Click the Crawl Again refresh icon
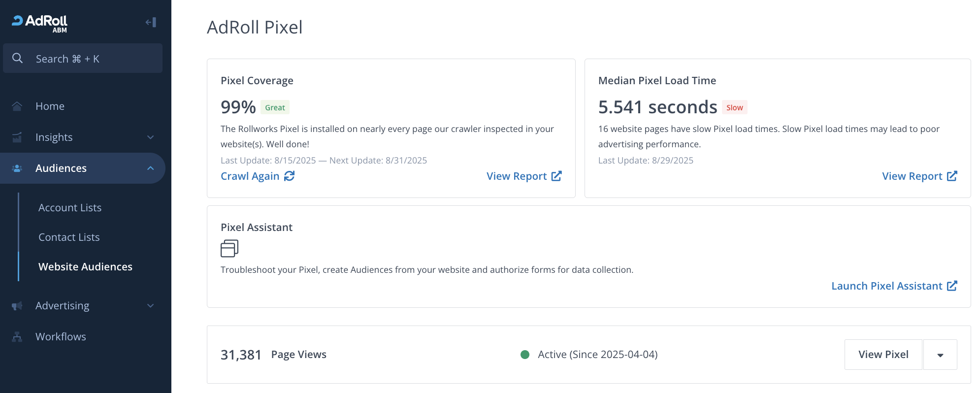 click(290, 176)
